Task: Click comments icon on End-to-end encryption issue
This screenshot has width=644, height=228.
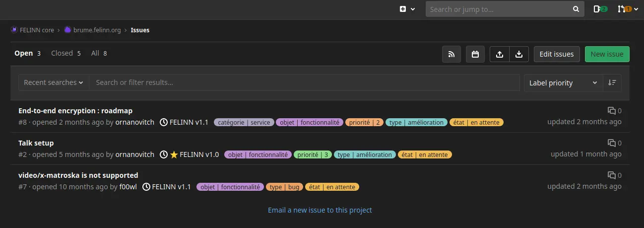Action: pyautogui.click(x=612, y=111)
